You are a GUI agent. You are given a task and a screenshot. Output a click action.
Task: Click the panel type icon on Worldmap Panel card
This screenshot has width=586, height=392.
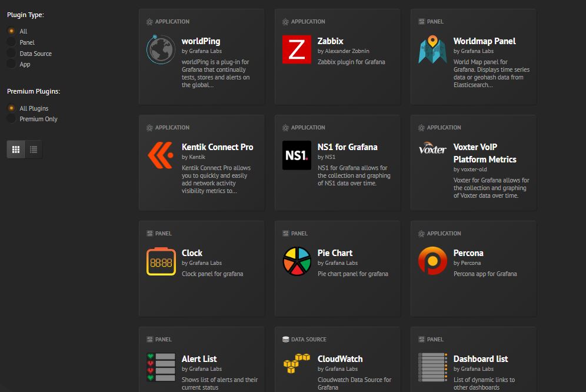pos(422,22)
